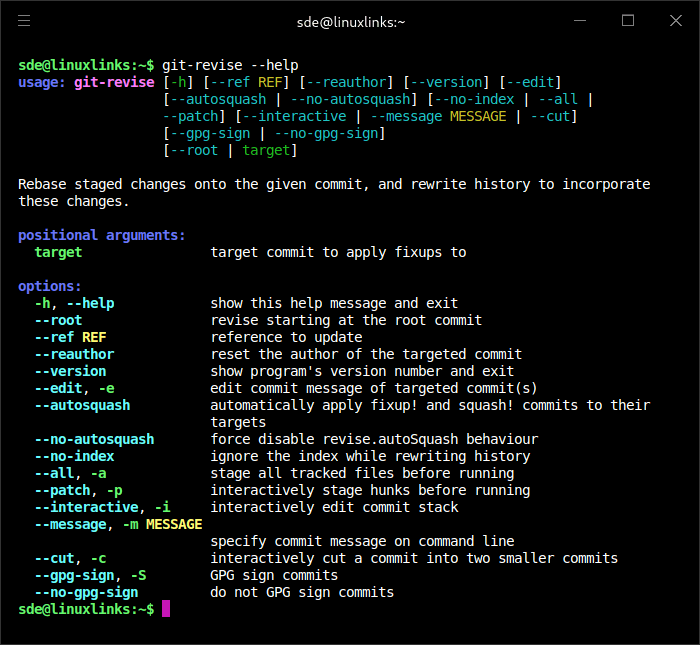Click '--version' in the options list
This screenshot has height=645, width=700.
pos(71,371)
